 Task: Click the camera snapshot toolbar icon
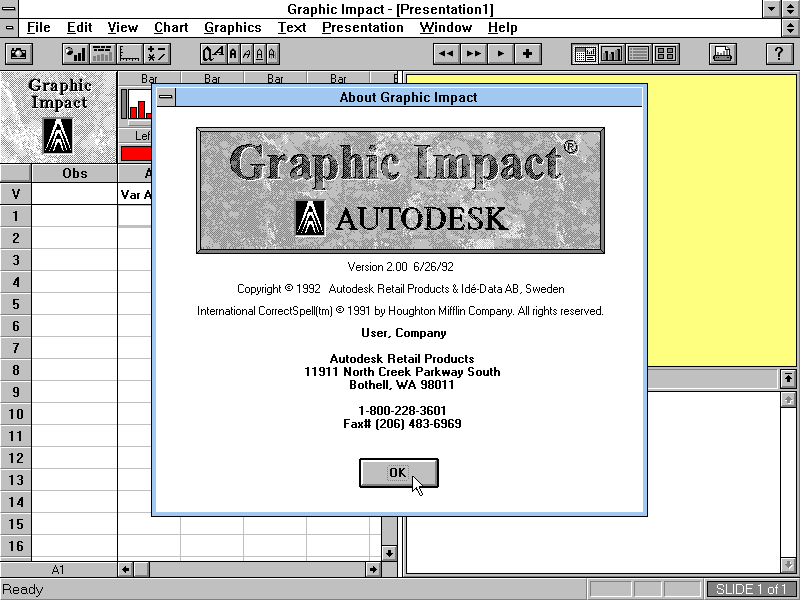(x=19, y=54)
